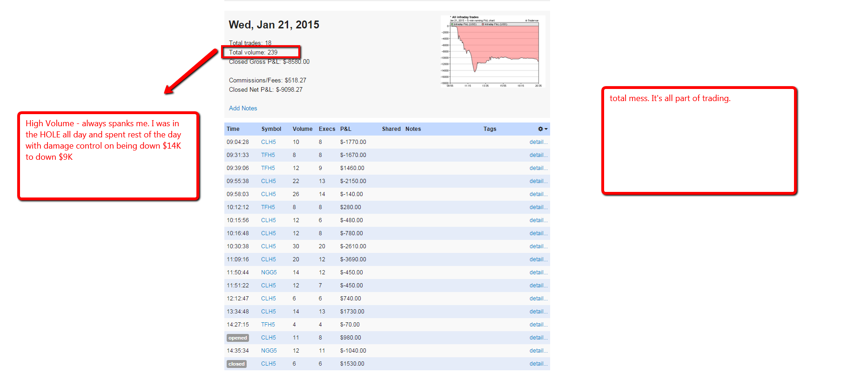This screenshot has height=381, width=868.
Task: Open the table settings gear dropdown
Action: [x=543, y=129]
